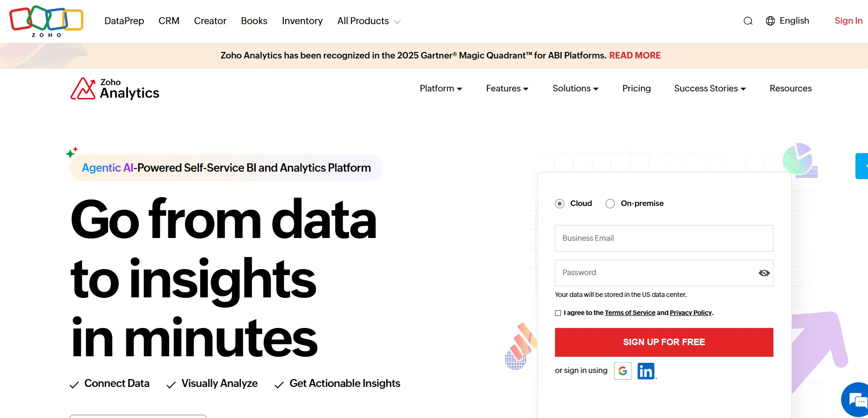Click the Sign In link

click(x=848, y=21)
